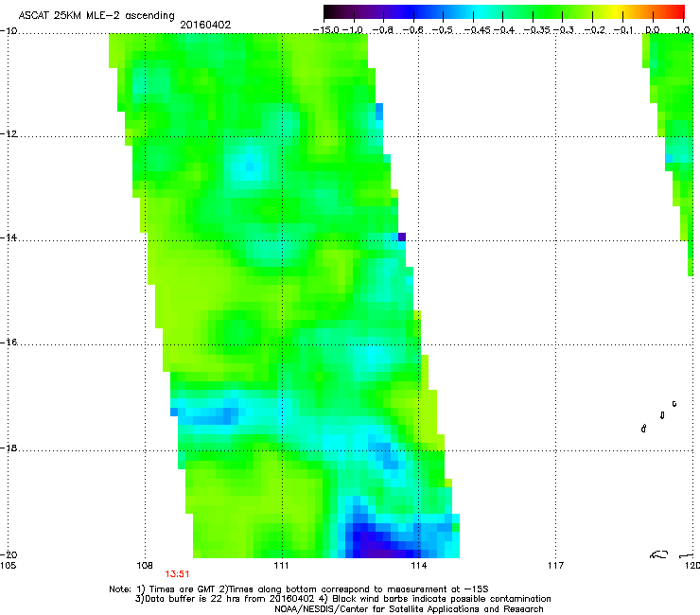The height and width of the screenshot is (615, 700).
Task: Click the colorbar label "-0.8"
Action: click(383, 30)
